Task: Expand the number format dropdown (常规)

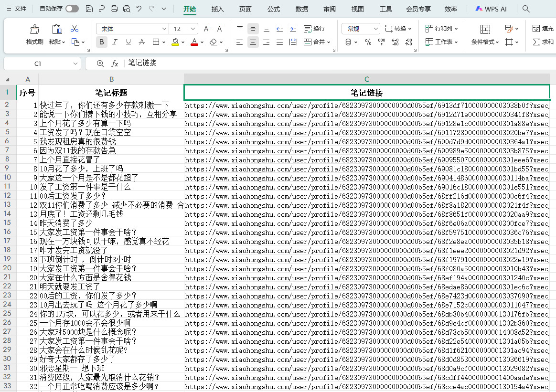Action: click(361, 29)
